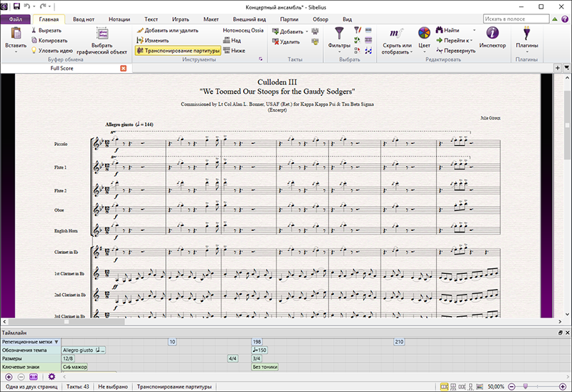This screenshot has width=572, height=392.
Task: Open the Файл tab
Action: 15,19
